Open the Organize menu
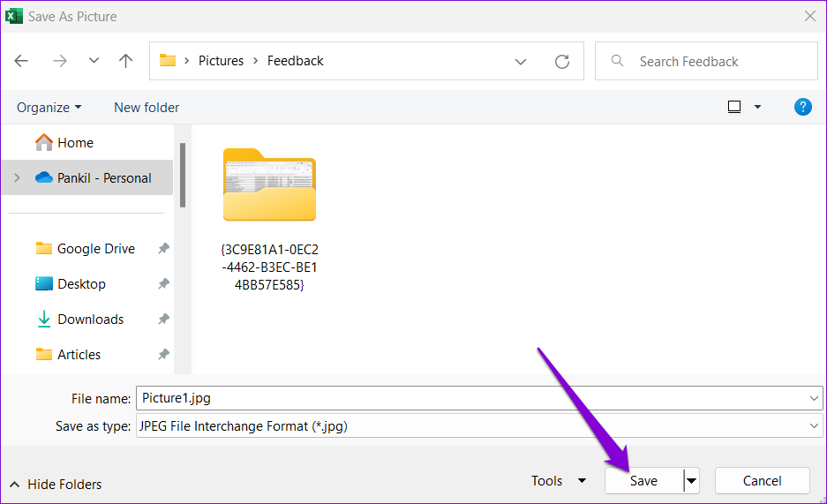Viewport: 827px width, 504px height. tap(49, 108)
